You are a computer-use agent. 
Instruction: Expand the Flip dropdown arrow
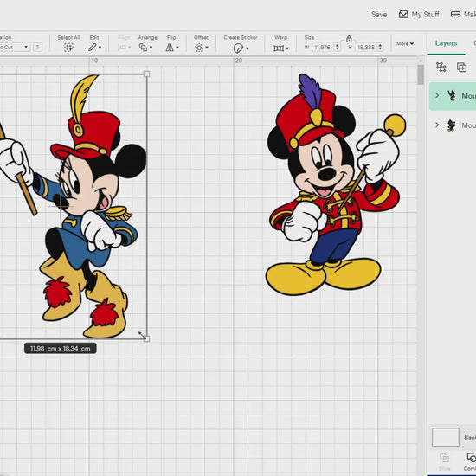(177, 48)
